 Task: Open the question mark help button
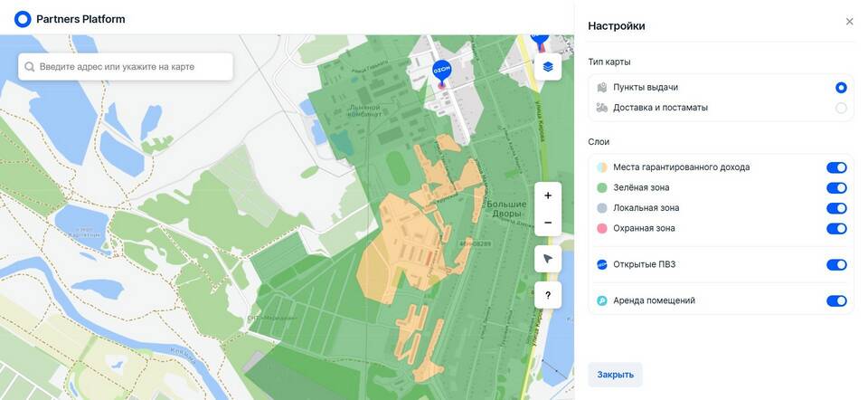[548, 295]
